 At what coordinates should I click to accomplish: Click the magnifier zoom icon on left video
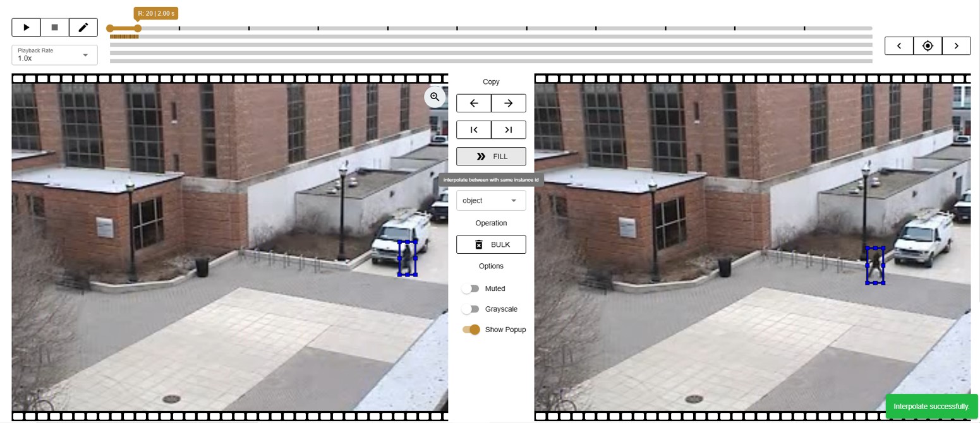(x=435, y=97)
